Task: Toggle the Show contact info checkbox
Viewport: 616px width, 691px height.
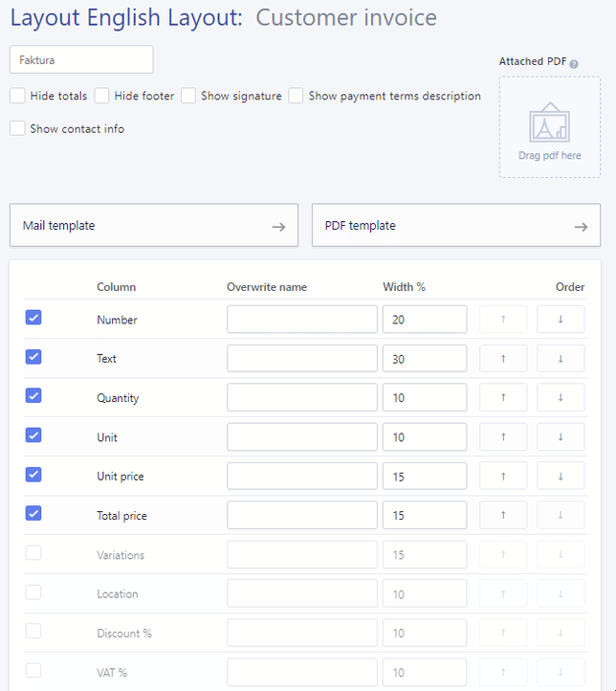Action: 17,128
